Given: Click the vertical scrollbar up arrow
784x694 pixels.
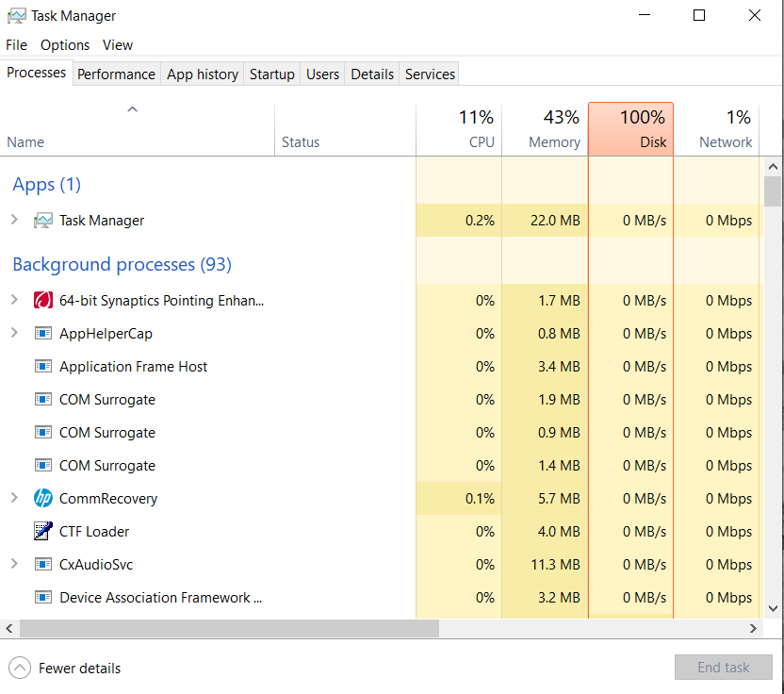Looking at the screenshot, I should point(773,166).
